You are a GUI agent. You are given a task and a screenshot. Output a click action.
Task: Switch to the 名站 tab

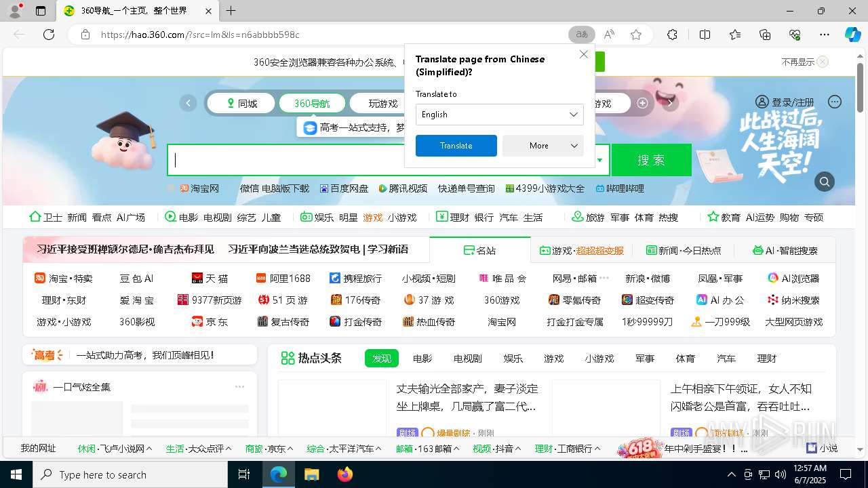480,250
